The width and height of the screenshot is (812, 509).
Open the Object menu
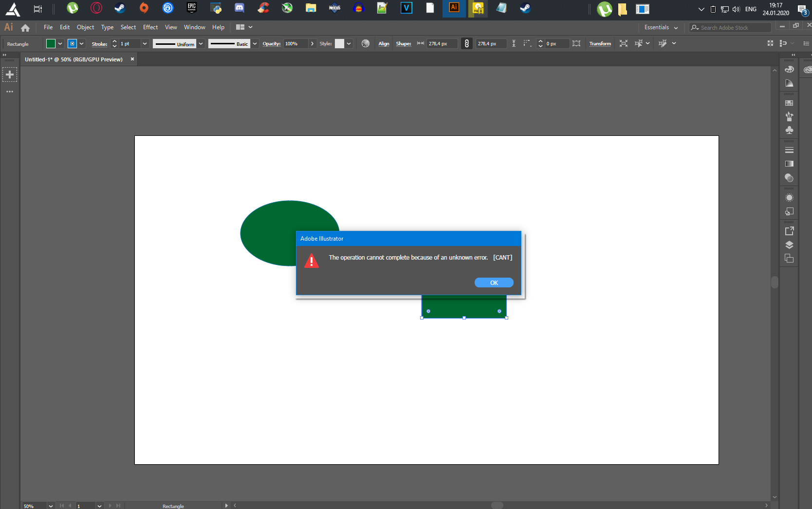click(85, 27)
